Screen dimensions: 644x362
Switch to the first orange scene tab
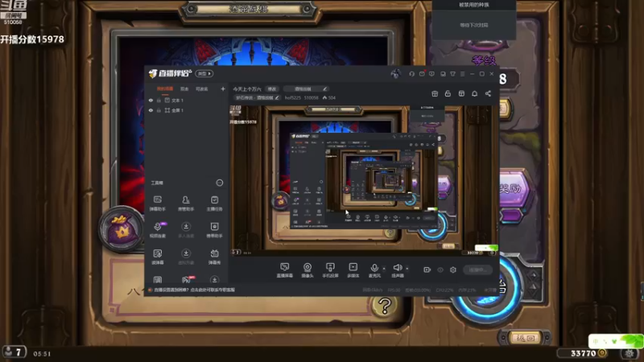pyautogui.click(x=165, y=88)
